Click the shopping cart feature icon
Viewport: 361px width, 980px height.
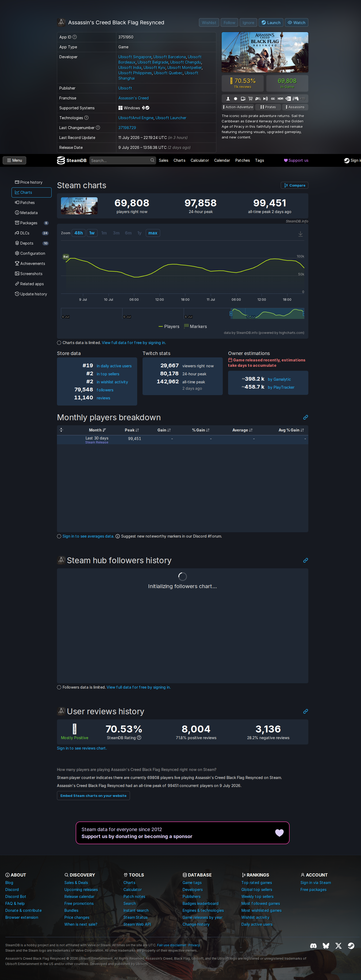(250, 99)
